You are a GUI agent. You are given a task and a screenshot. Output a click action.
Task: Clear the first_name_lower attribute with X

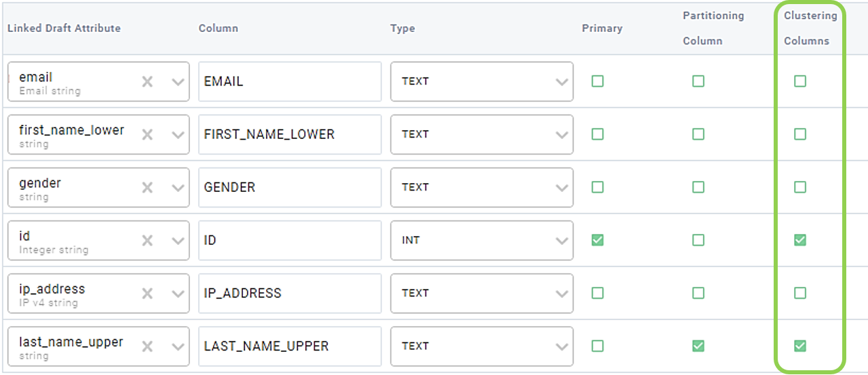147,134
